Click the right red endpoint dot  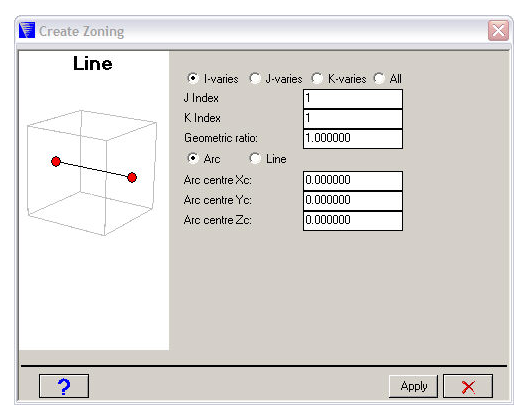click(x=132, y=177)
